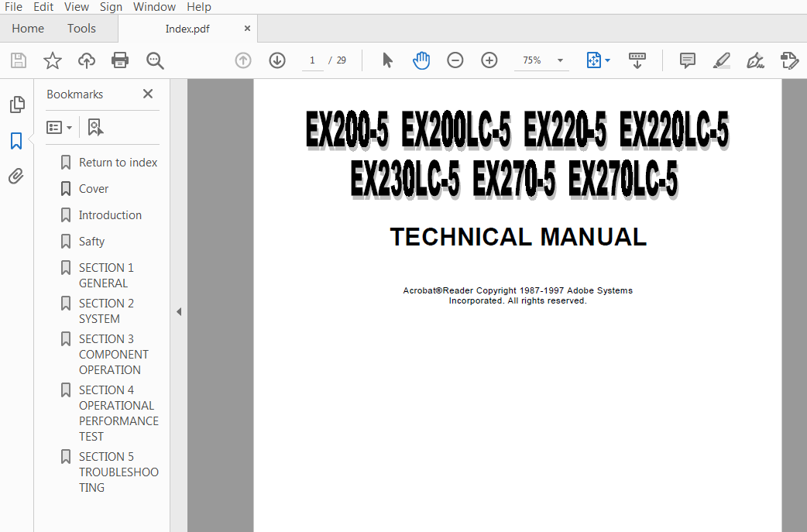Select the Index.pdf document tab
807x532 pixels.
187,29
